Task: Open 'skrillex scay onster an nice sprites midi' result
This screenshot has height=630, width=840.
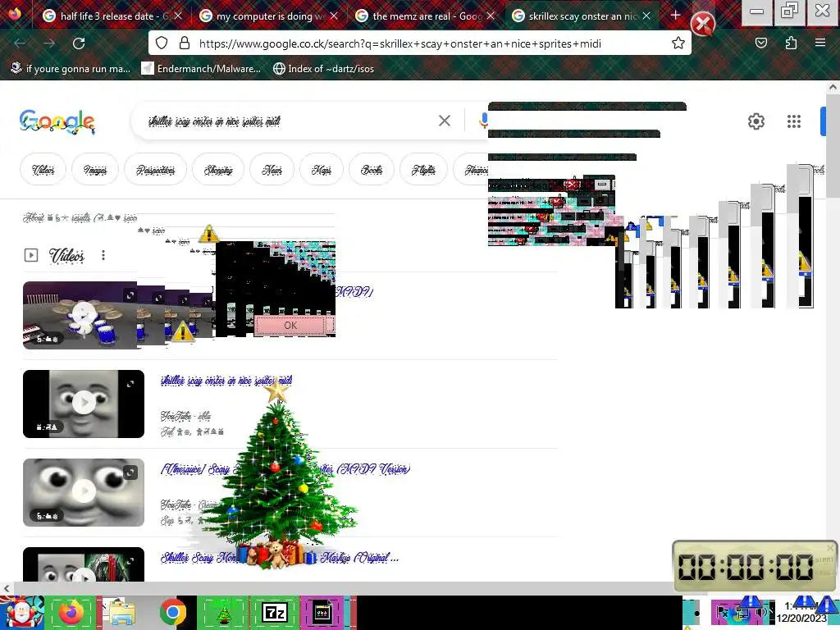Action: [226, 381]
